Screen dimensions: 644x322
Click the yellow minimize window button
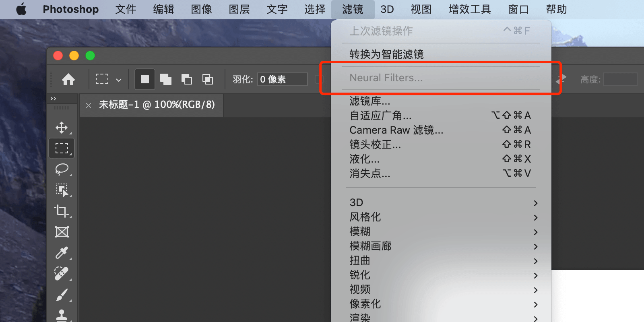click(74, 56)
